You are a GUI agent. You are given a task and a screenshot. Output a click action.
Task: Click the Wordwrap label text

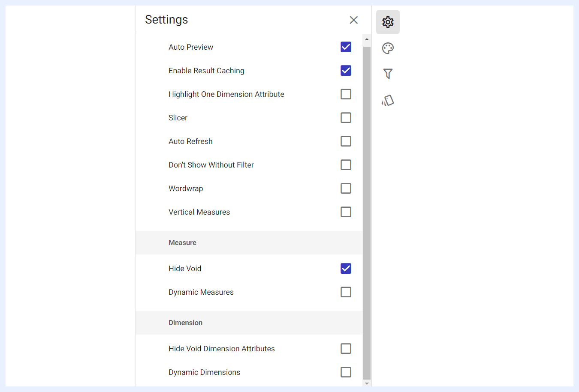coord(186,189)
